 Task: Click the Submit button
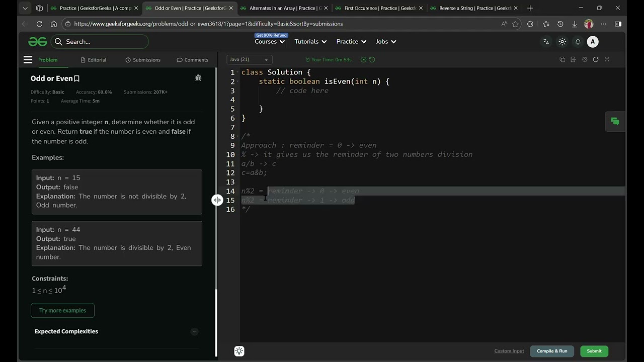click(x=594, y=351)
